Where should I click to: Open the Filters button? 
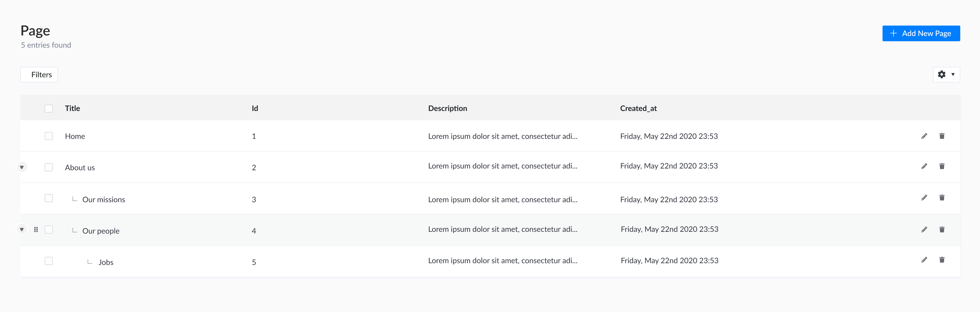pyautogui.click(x=39, y=75)
